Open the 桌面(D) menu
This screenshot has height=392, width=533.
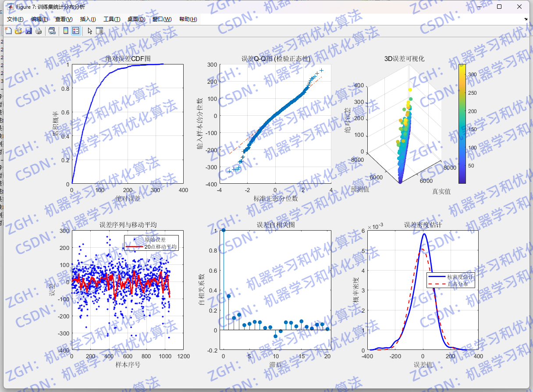(136, 19)
